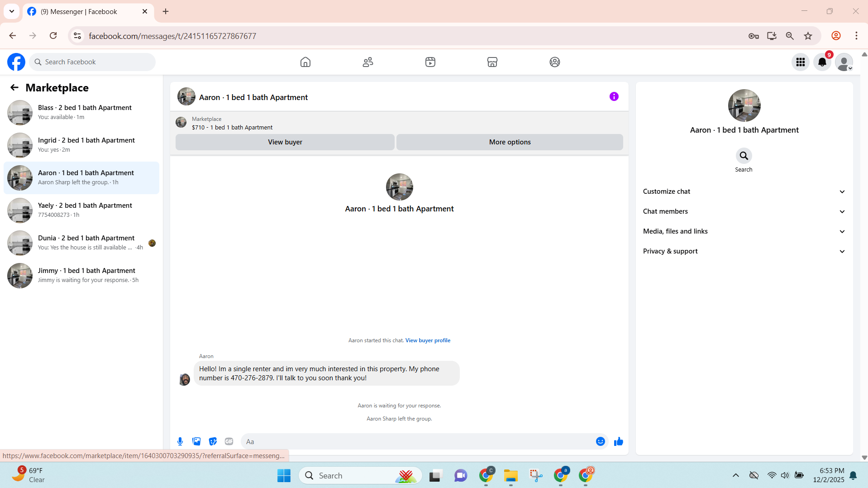Open the Marketplace storefront icon
Image resolution: width=868 pixels, height=488 pixels.
point(492,62)
